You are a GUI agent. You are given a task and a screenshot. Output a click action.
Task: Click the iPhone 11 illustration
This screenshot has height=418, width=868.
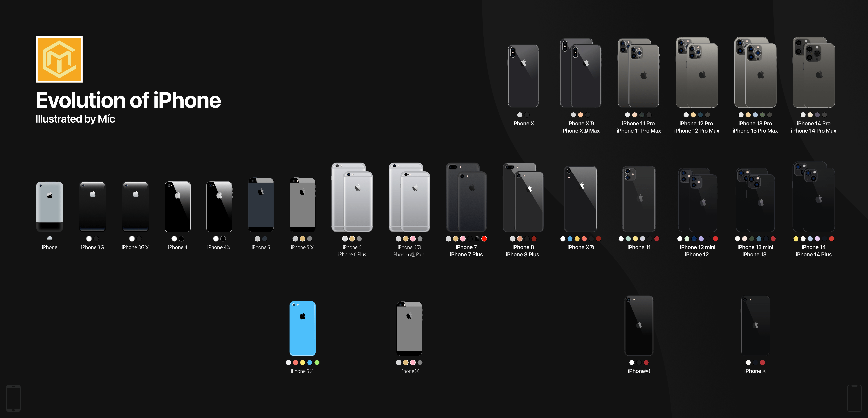(x=639, y=199)
